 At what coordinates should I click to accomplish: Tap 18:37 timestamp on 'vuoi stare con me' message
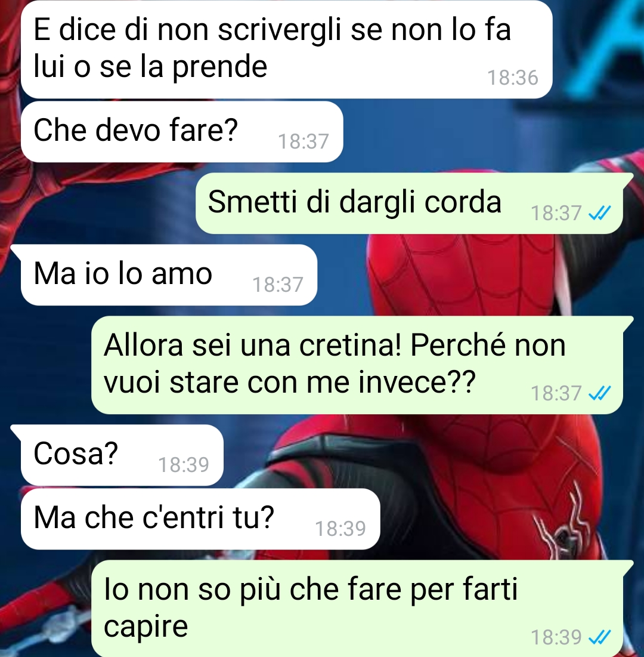pos(556,393)
